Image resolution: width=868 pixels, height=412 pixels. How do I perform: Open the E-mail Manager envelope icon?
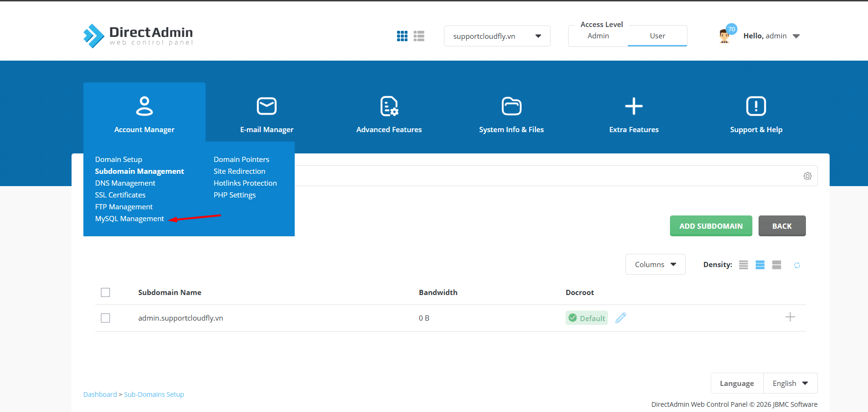(267, 106)
